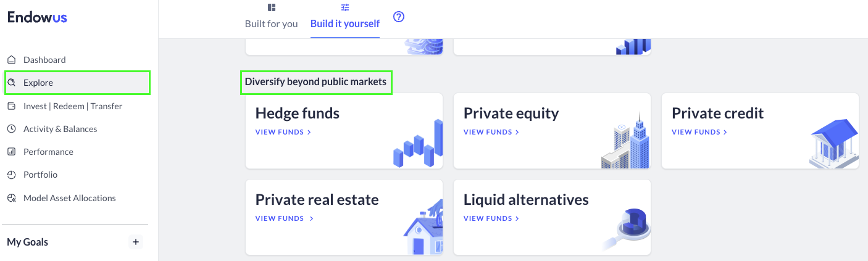View funds under Private equity
Screen dimensions: 868x261
click(491, 132)
